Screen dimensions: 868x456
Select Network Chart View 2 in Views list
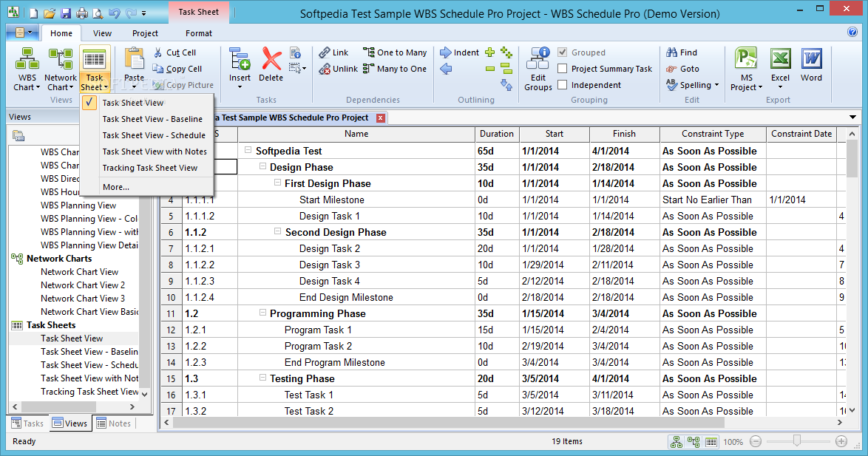coord(83,285)
